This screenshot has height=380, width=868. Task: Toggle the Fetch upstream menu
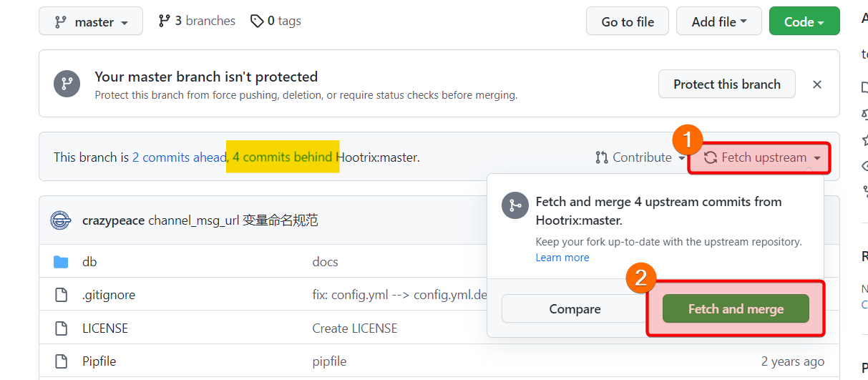click(x=764, y=157)
